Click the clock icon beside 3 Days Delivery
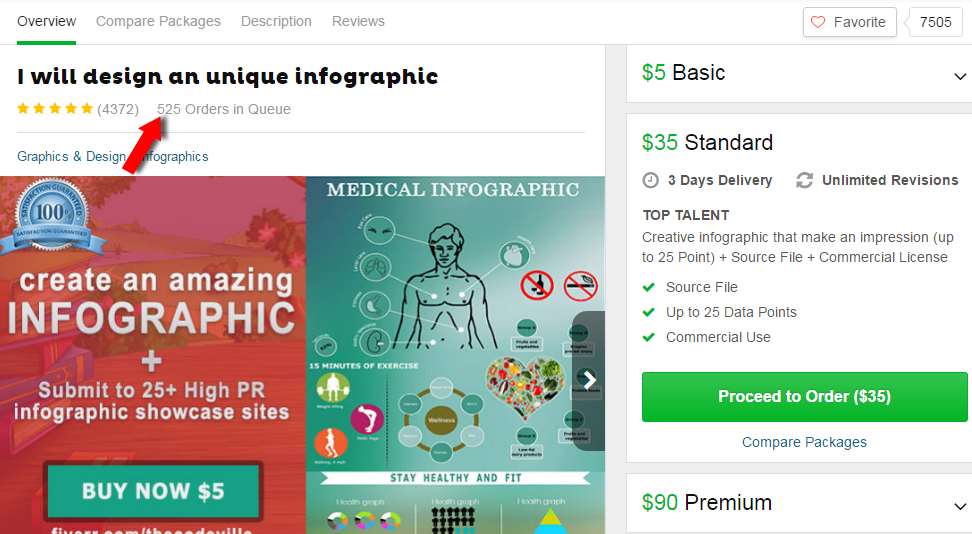Screen dimensions: 972x534 click(x=650, y=180)
